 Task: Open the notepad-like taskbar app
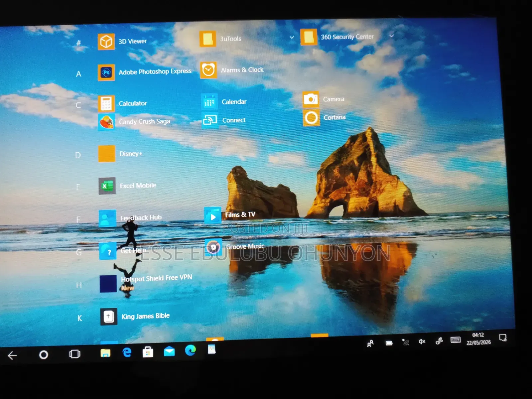click(212, 349)
